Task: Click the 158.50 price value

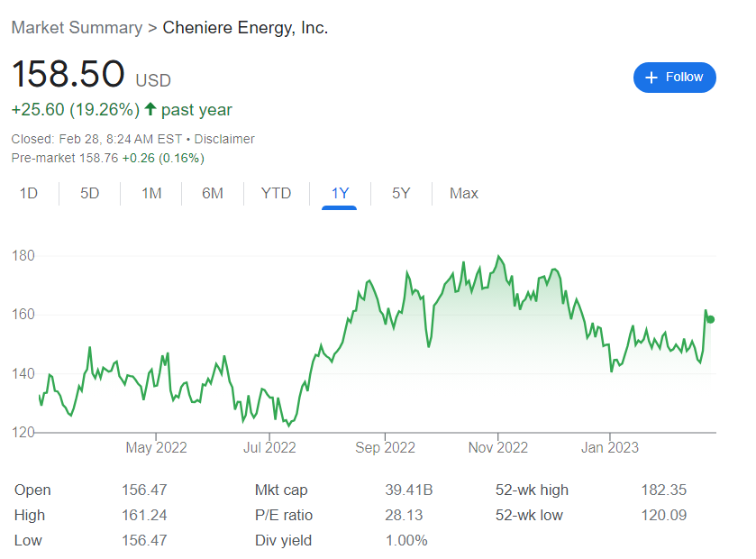Action: [68, 74]
